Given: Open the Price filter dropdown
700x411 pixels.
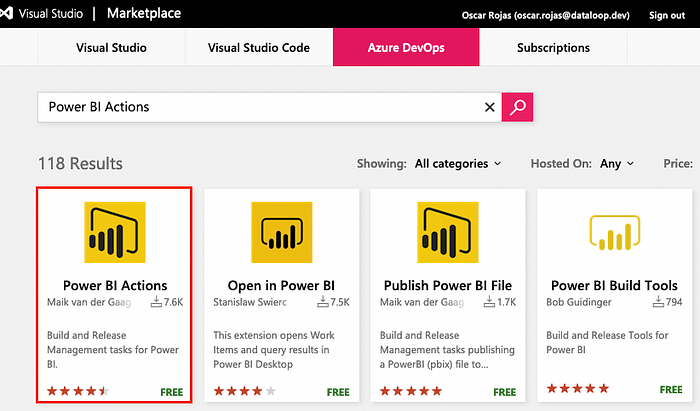Looking at the screenshot, I should point(678,164).
